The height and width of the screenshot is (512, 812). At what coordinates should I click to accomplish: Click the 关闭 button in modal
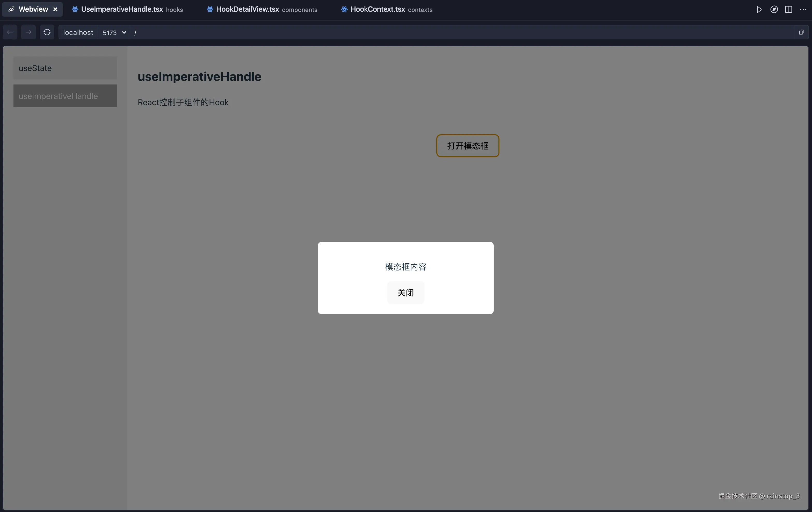pos(405,293)
